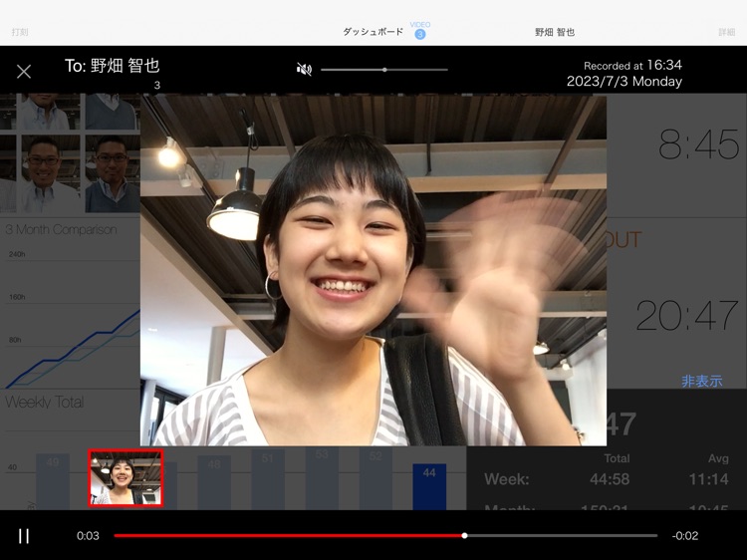Viewport: 747px width, 560px height.
Task: Click the Weekly Total heading
Action: click(44, 403)
